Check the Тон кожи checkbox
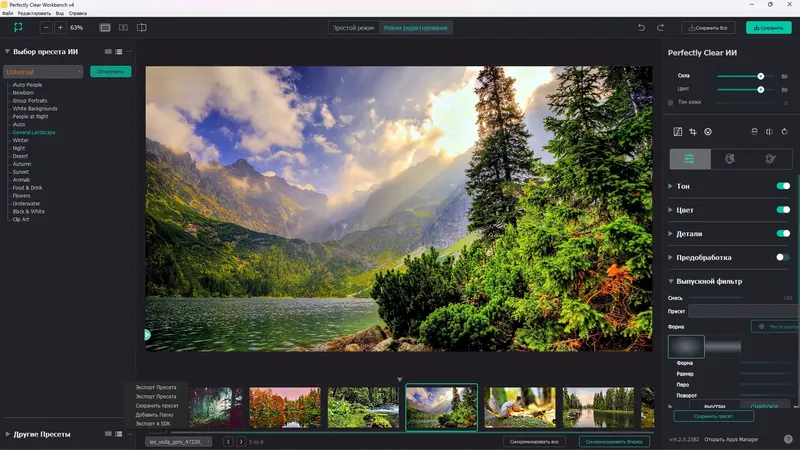Image resolution: width=800 pixels, height=450 pixels. click(x=670, y=103)
